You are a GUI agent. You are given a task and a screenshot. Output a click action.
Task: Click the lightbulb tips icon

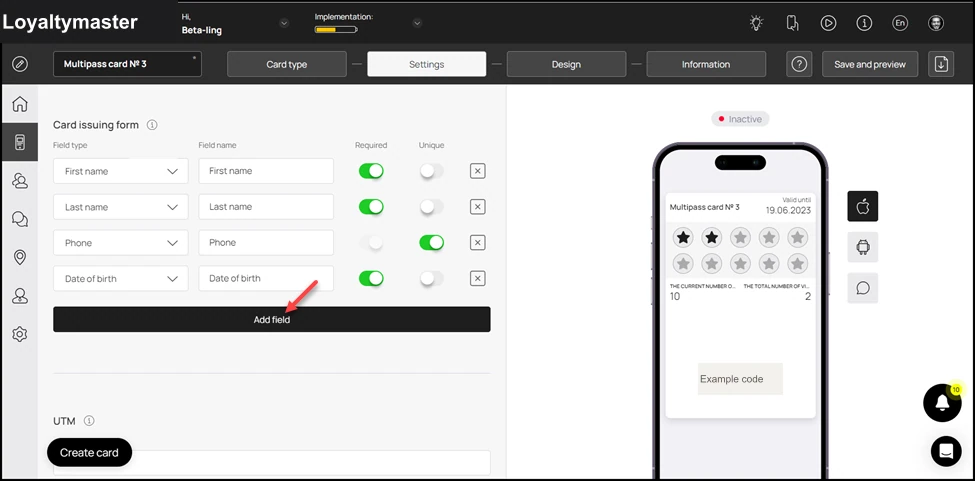click(756, 23)
